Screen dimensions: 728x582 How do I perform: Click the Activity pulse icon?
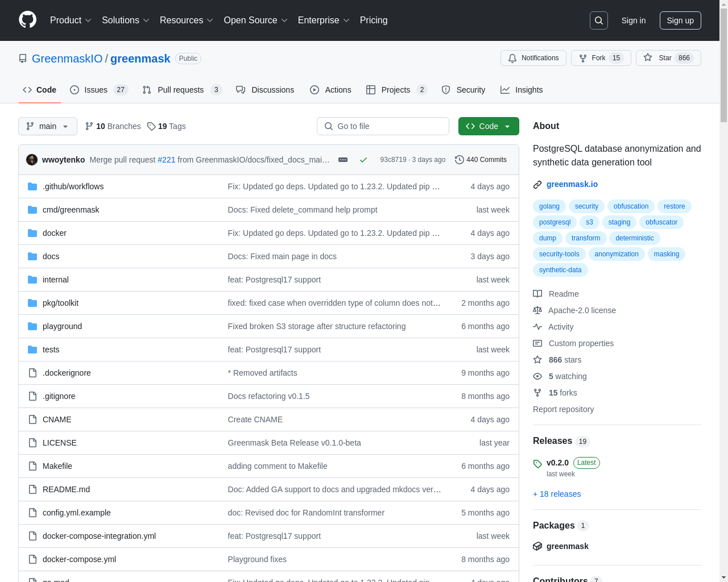click(x=537, y=327)
